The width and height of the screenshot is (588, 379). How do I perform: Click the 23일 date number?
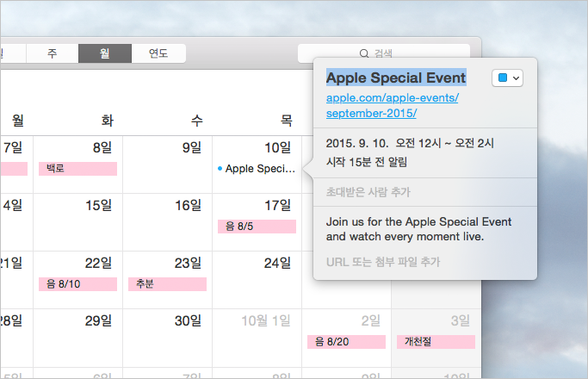(189, 263)
